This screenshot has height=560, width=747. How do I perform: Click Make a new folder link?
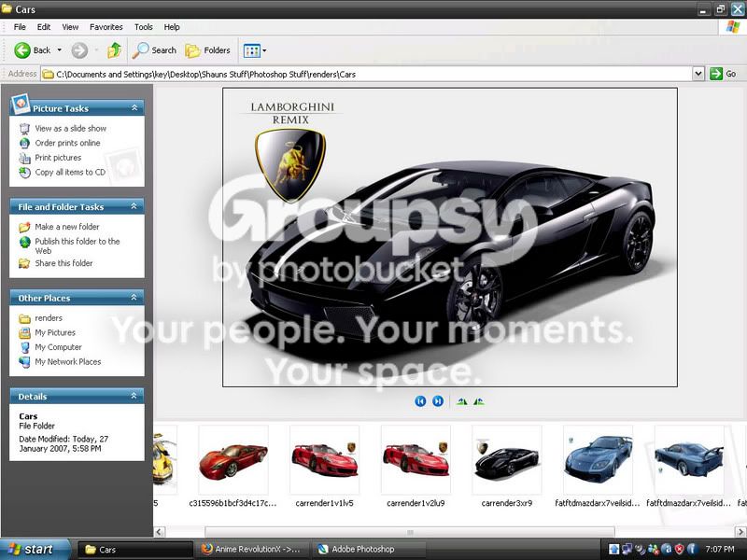[67, 227]
